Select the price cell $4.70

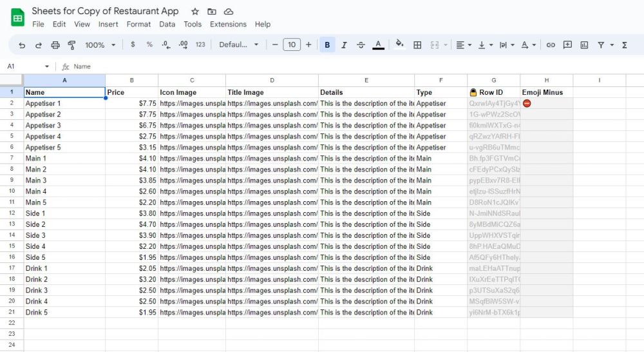point(132,224)
